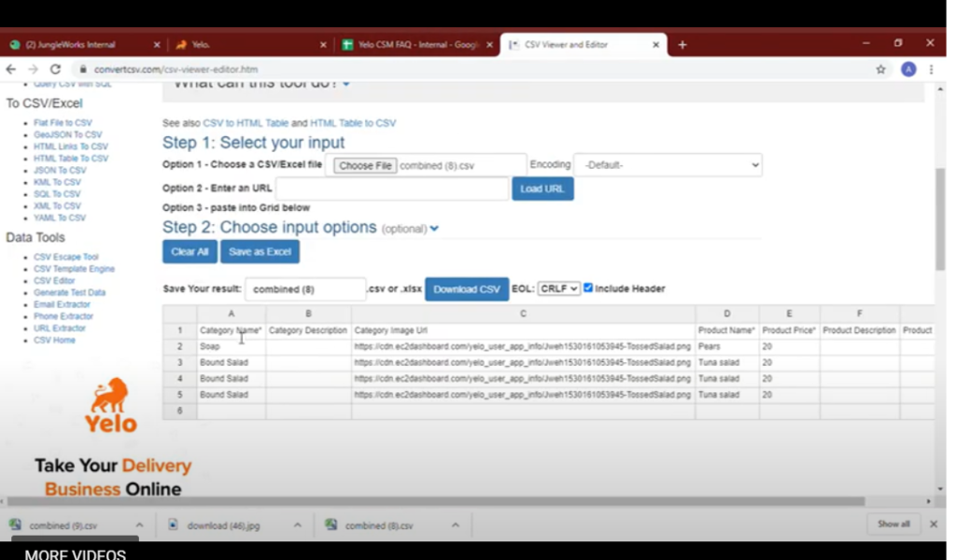This screenshot has width=956, height=560.
Task: Expand Step 2 input options chevron
Action: (x=434, y=229)
